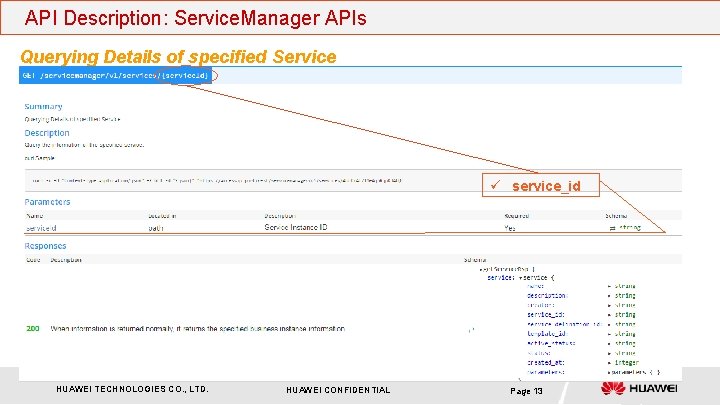Click 'HUAWEI TECHNOLOGIES CO., LTD.' footer text

[132, 389]
